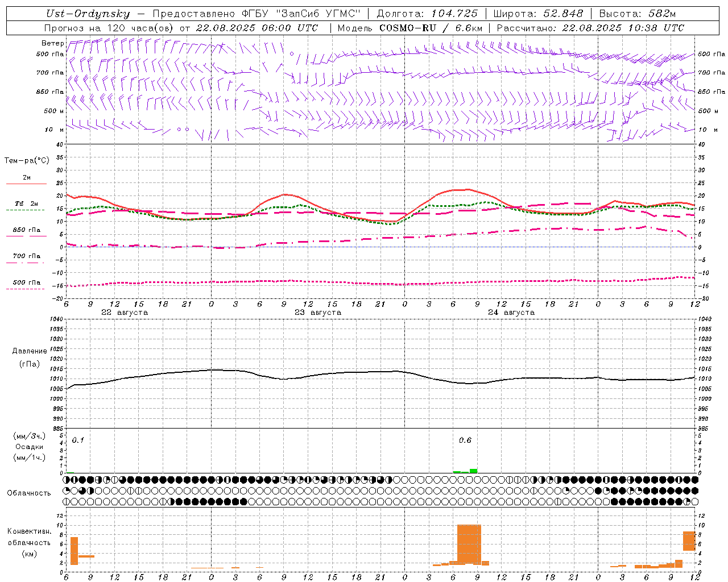This screenshot has height=582, width=728.
Task: Click the tallest orange convective bar on 24 августа
Action: click(x=469, y=544)
